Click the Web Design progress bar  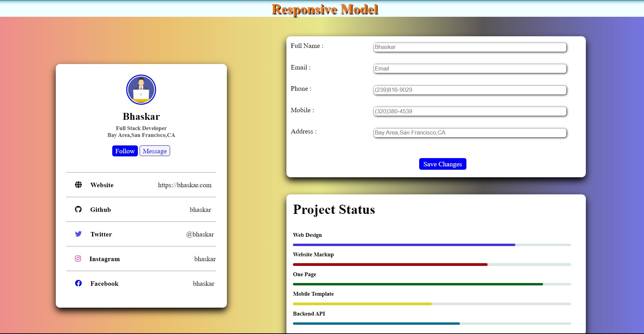click(432, 245)
